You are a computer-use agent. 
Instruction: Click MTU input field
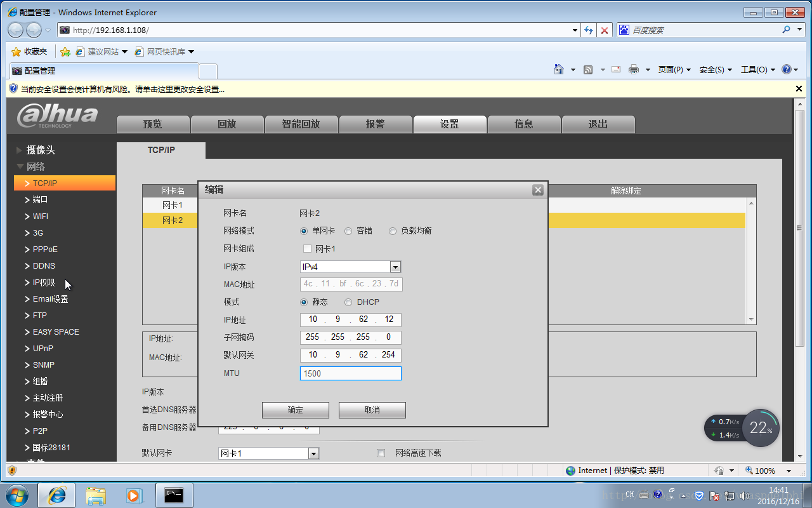pos(351,373)
